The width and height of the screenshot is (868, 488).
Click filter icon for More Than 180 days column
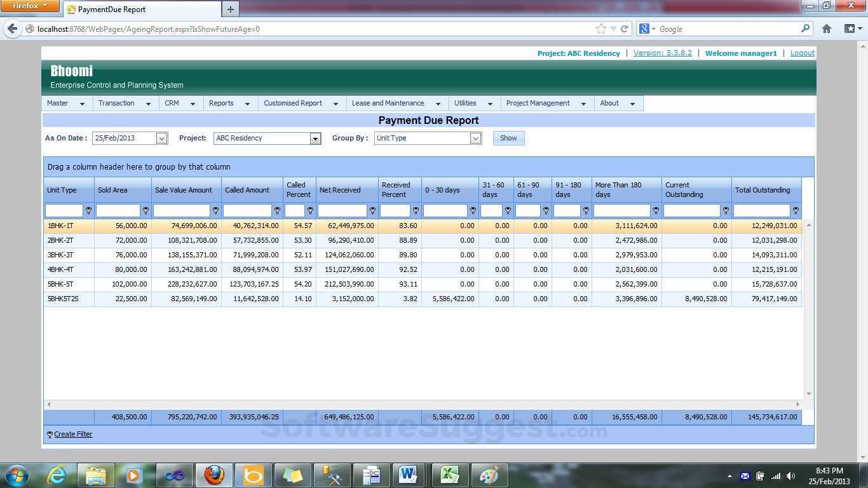(656, 210)
